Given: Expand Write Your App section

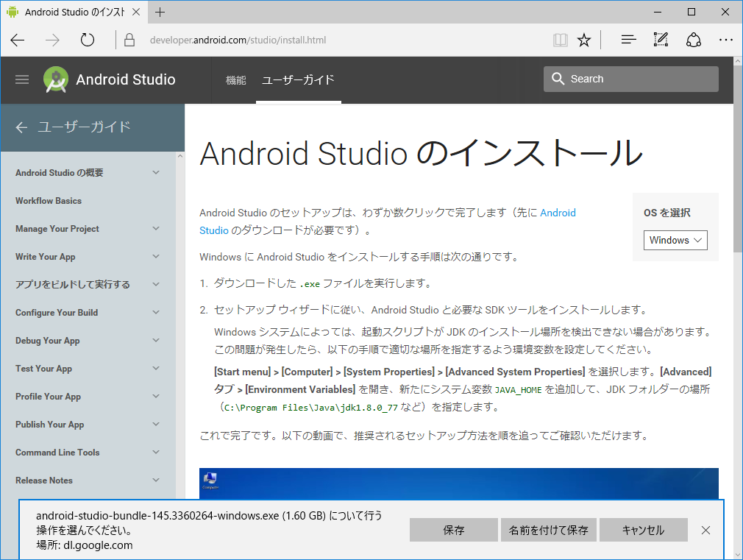Looking at the screenshot, I should pos(156,257).
